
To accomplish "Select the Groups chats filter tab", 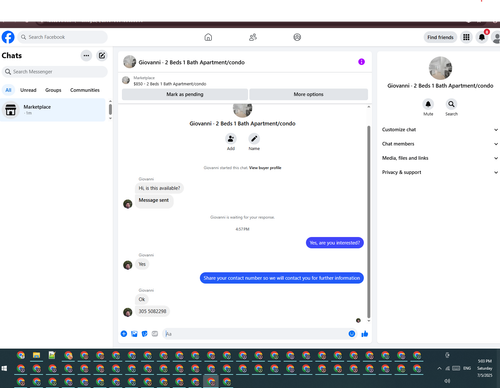I will click(x=53, y=90).
